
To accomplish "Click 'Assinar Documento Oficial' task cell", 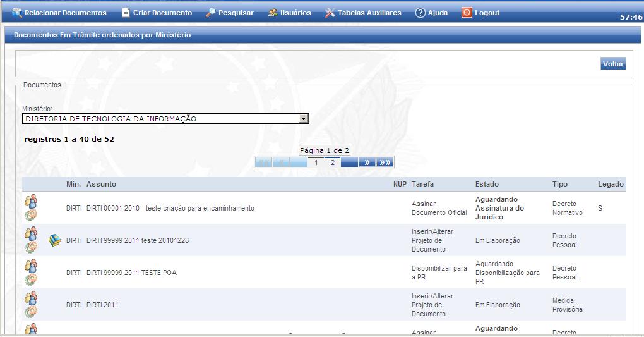I will (x=439, y=208).
